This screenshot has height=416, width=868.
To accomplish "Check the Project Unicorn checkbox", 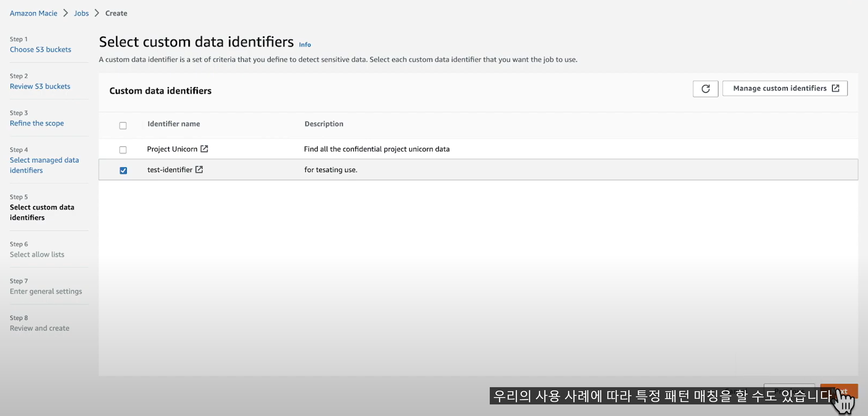I will click(123, 150).
